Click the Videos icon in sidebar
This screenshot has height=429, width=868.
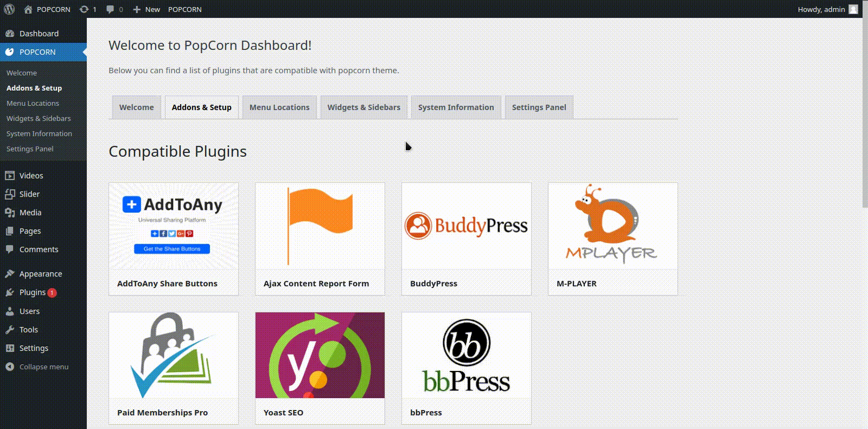tap(10, 175)
